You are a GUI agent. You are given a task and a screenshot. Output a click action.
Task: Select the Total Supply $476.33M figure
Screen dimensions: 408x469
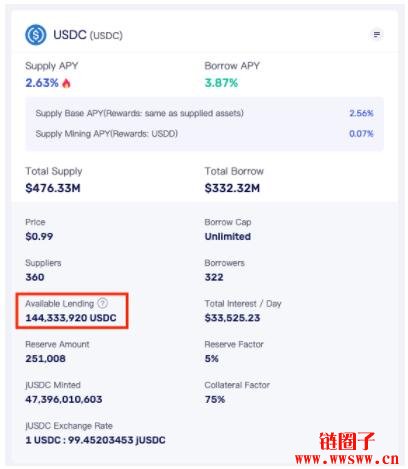(x=53, y=188)
